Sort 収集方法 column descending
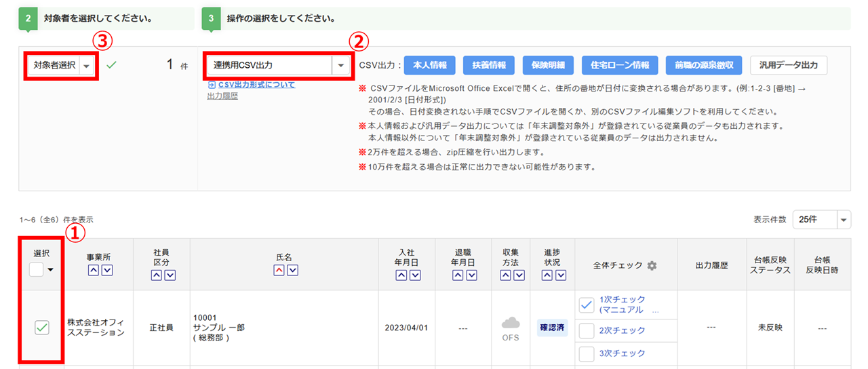This screenshot has height=369, width=868. click(518, 275)
